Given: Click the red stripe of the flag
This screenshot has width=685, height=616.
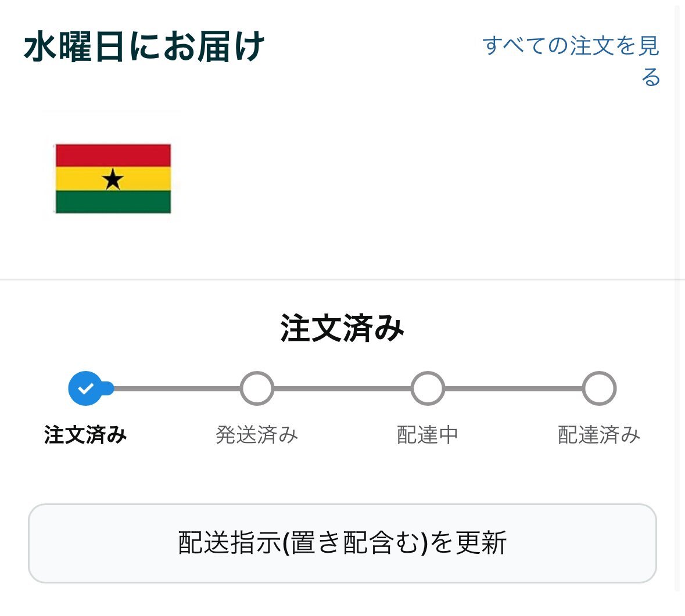Looking at the screenshot, I should (x=113, y=156).
